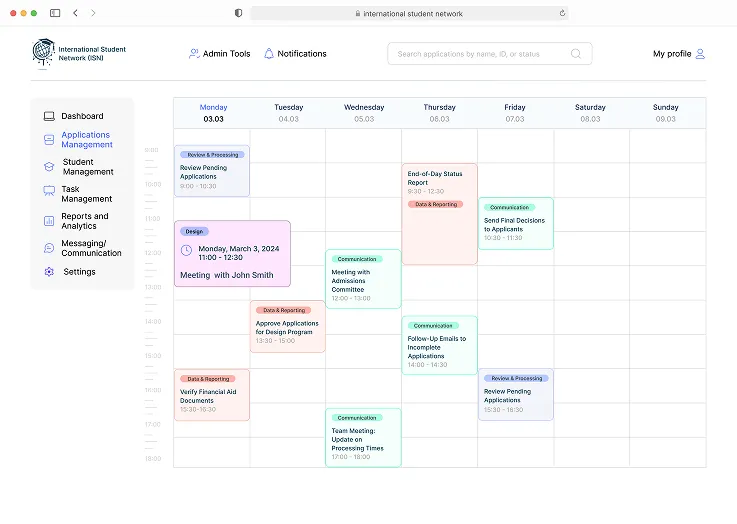Open Settings via the gear icon
The image size is (737, 524).
[x=49, y=272]
